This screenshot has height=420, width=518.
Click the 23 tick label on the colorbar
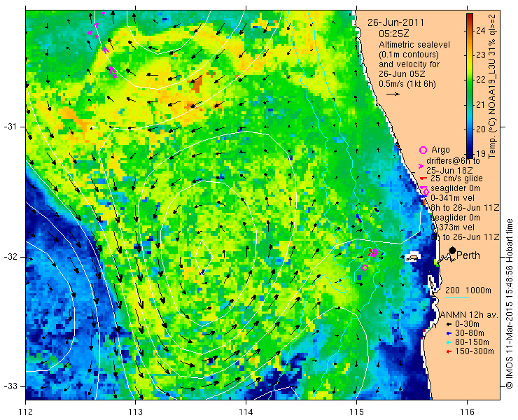[x=481, y=55]
